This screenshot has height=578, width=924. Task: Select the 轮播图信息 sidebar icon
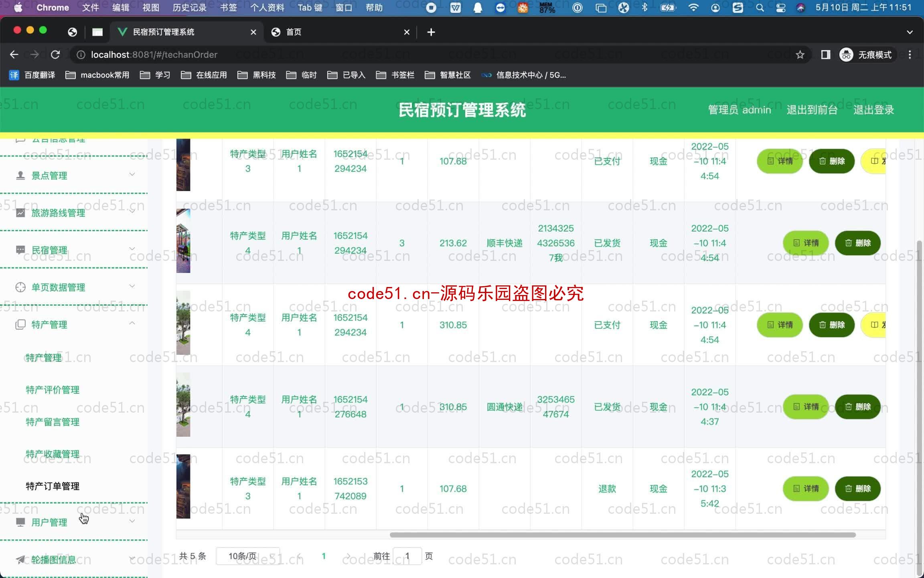pos(20,560)
